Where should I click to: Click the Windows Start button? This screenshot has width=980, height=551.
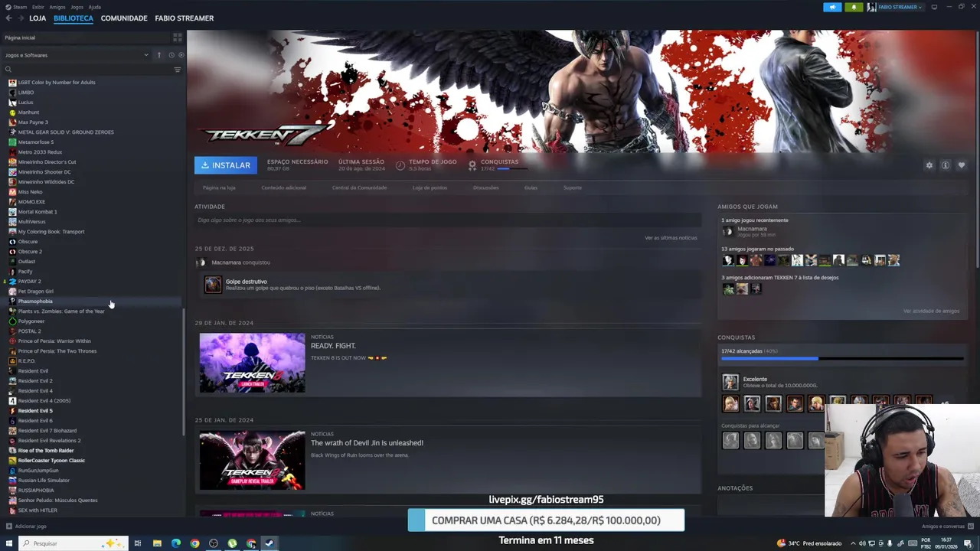point(8,543)
